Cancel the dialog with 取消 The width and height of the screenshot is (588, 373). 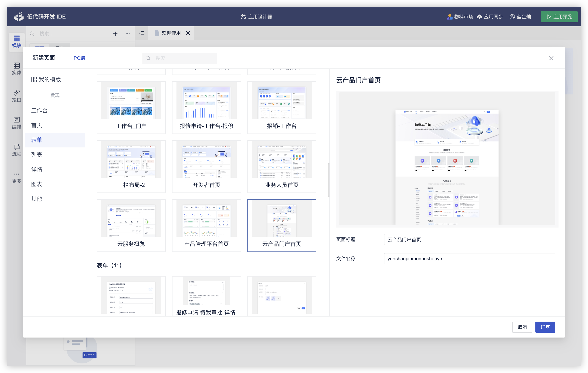522,327
